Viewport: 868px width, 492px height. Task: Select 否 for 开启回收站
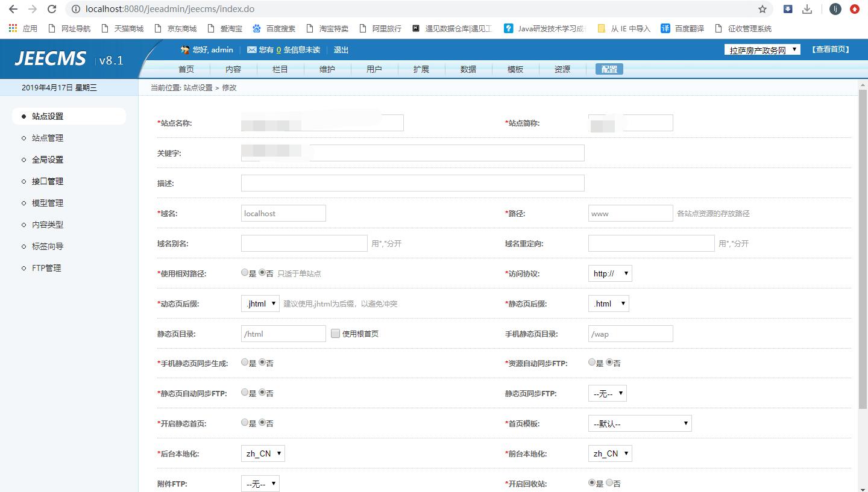tap(609, 483)
